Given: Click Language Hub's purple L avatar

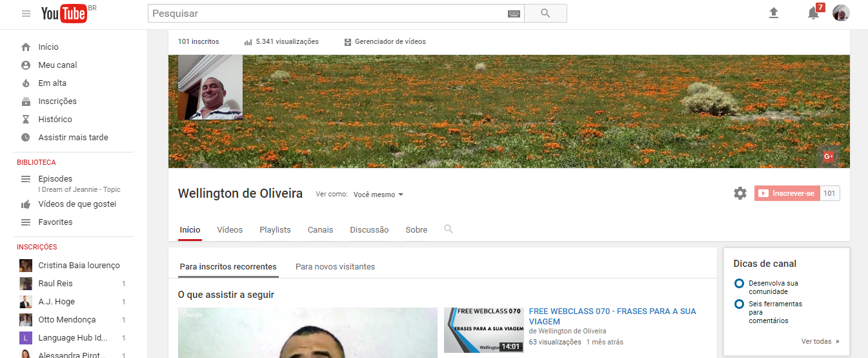Looking at the screenshot, I should (x=26, y=338).
